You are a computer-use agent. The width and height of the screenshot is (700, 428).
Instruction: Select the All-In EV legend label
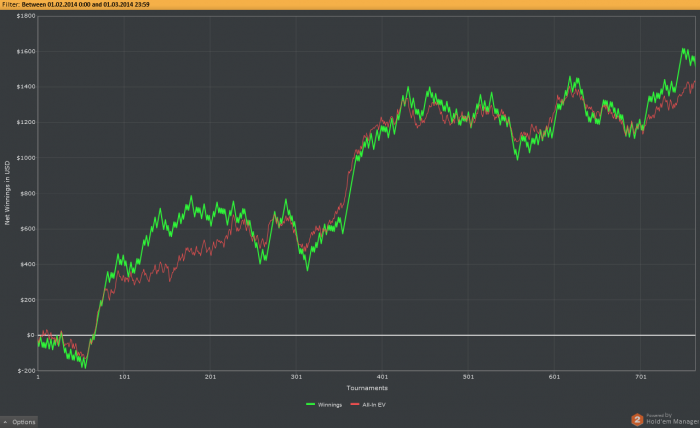coord(374,405)
